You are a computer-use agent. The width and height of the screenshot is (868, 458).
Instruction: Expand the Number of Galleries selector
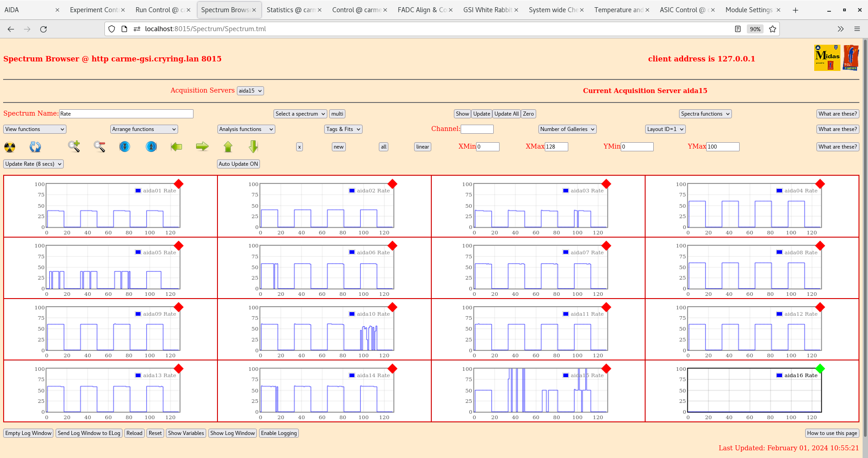click(x=567, y=129)
